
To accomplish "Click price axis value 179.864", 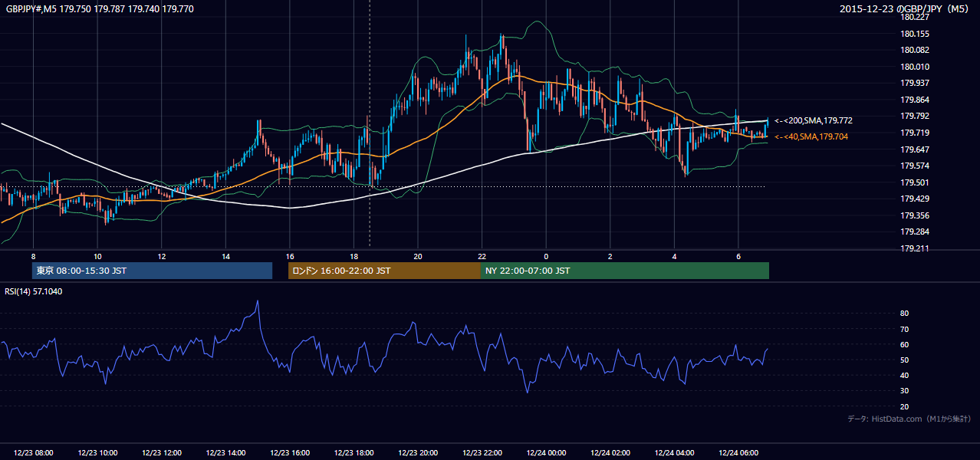I will pyautogui.click(x=915, y=100).
